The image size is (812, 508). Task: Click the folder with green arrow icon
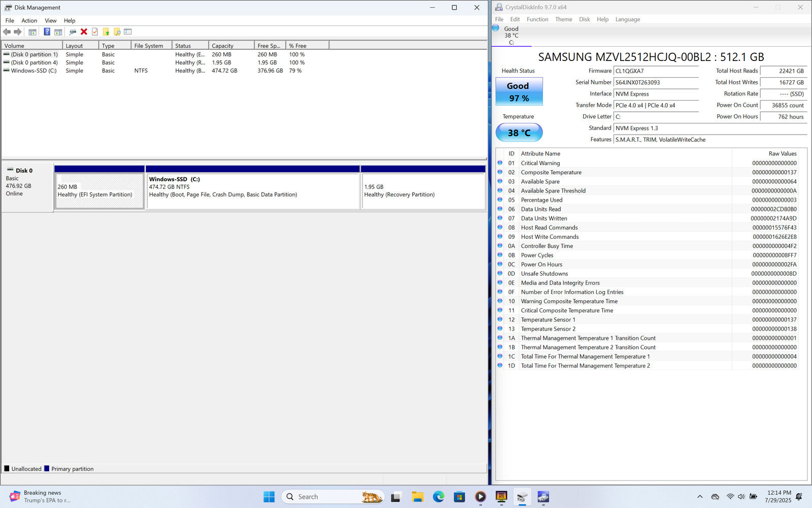point(106,32)
